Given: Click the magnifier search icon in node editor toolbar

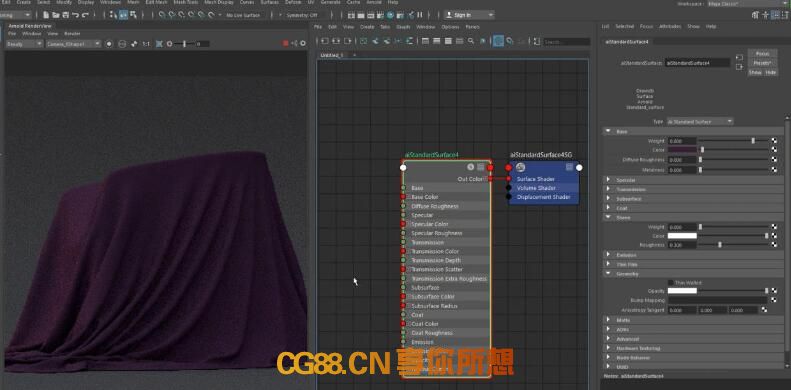Looking at the screenshot, I should click(471, 41).
